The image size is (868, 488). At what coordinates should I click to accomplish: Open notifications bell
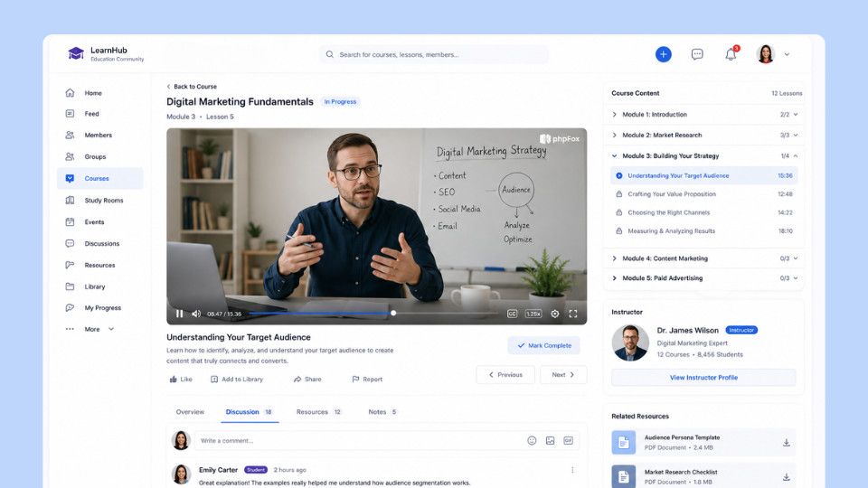731,54
